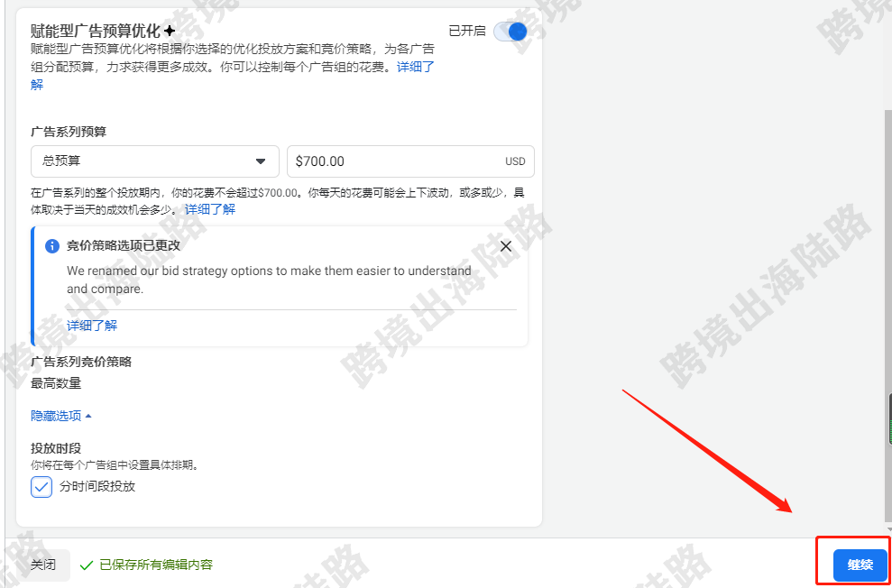
Task: Open 详细了解 link inside the notice box
Action: [92, 326]
